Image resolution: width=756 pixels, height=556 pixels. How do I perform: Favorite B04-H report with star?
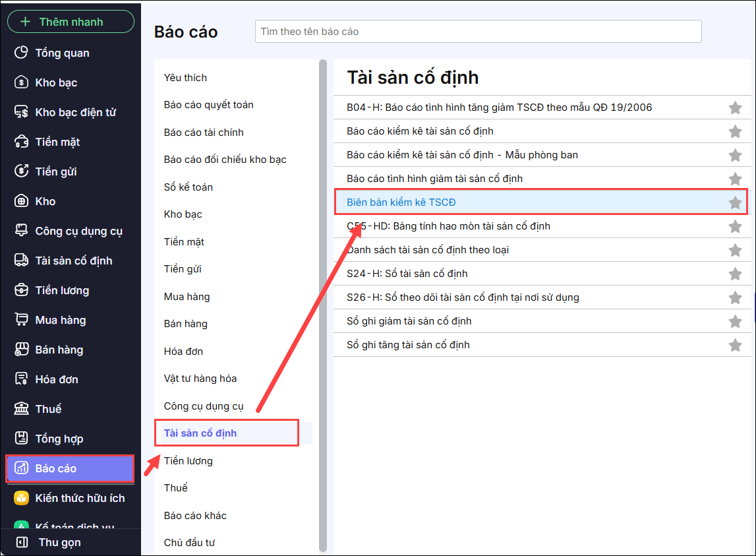pyautogui.click(x=735, y=108)
